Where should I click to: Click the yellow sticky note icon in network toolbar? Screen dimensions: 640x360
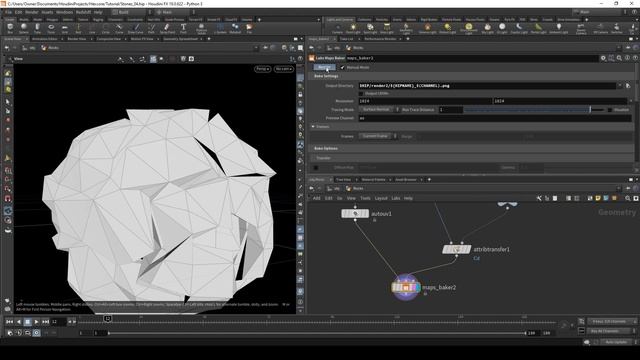click(598, 198)
